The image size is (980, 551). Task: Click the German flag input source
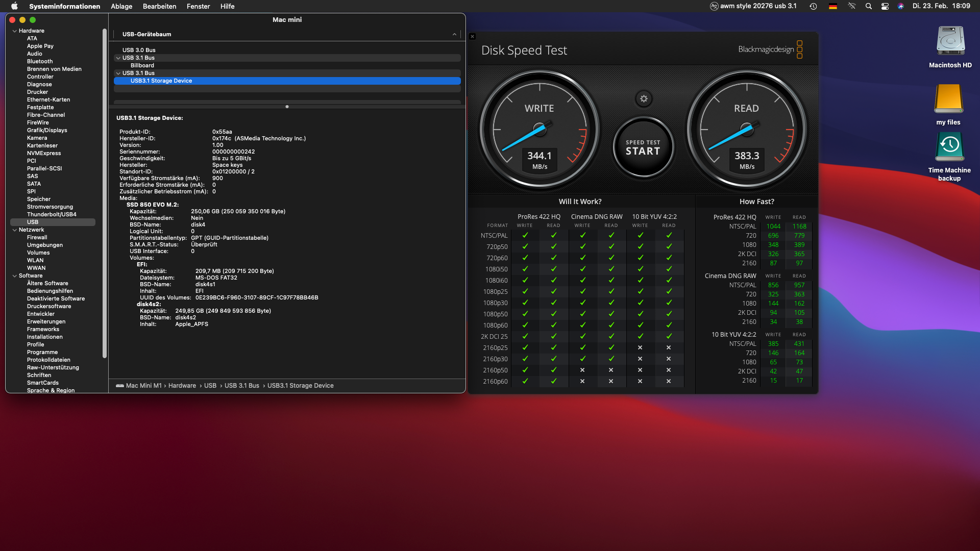(832, 6)
